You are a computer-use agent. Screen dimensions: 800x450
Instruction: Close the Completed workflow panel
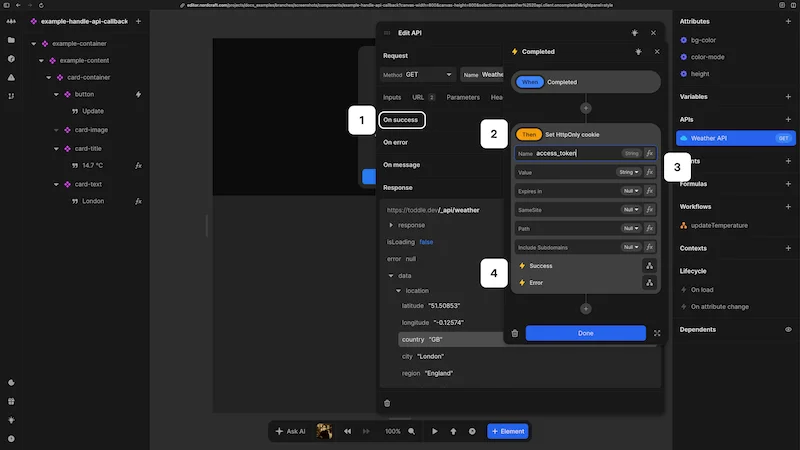click(x=657, y=52)
